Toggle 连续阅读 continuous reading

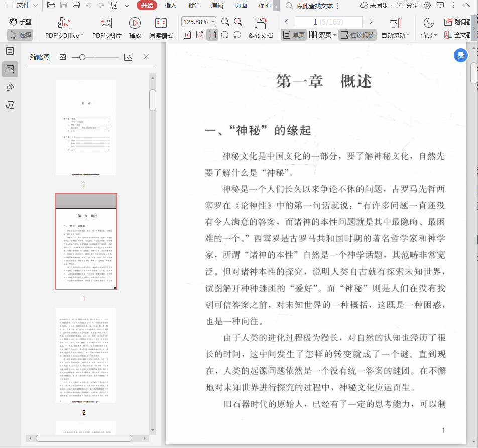point(357,35)
